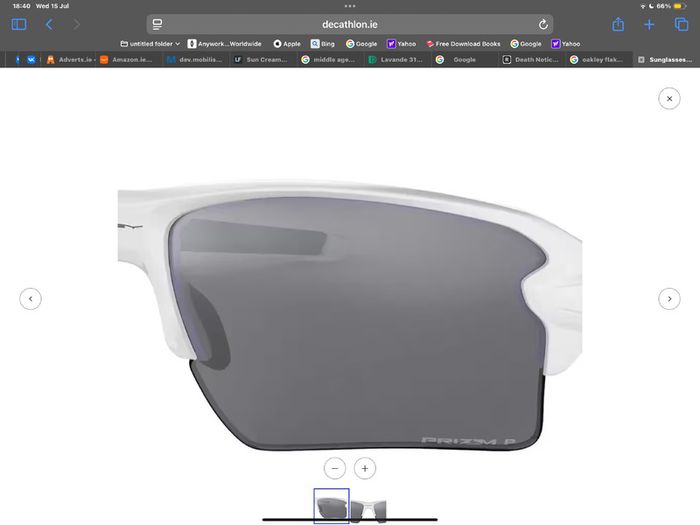Open the Share sheet

[618, 24]
